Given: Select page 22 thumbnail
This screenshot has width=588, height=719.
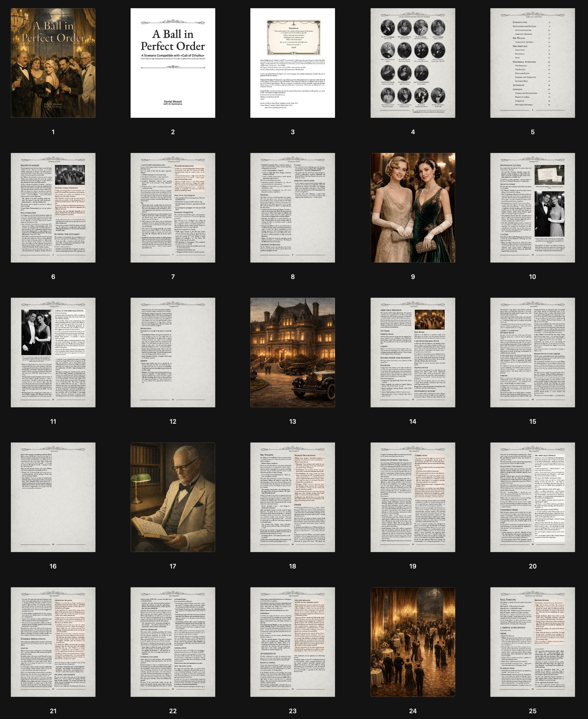Looking at the screenshot, I should (x=173, y=642).
